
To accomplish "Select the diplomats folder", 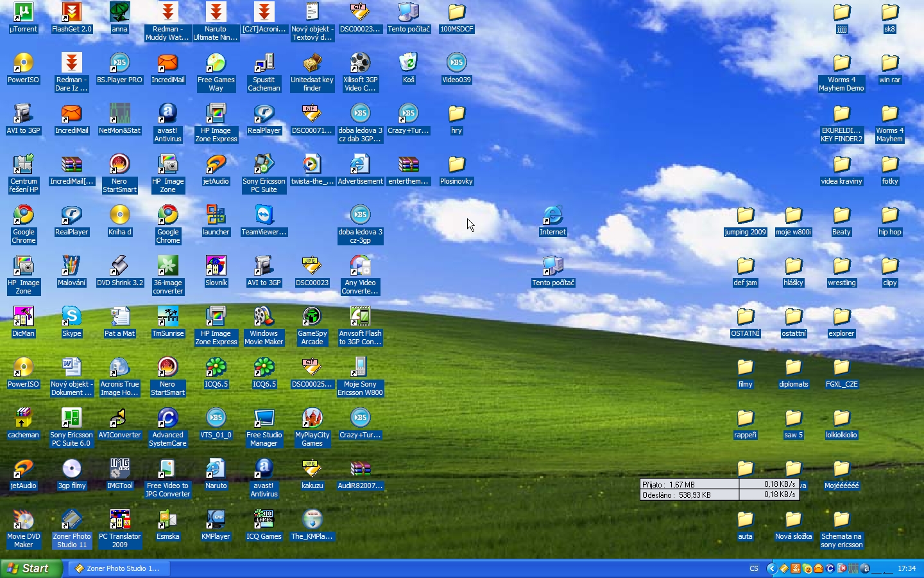I will [x=794, y=373].
